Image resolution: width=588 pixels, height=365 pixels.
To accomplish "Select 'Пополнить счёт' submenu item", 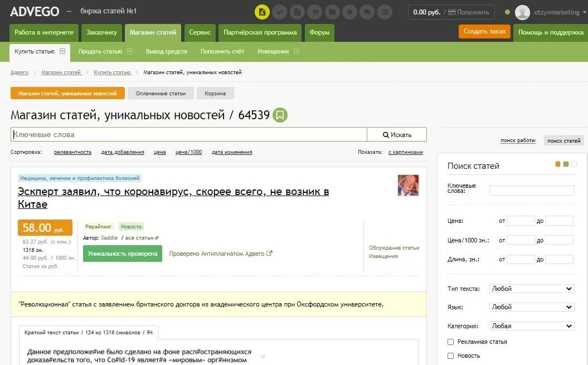I will pos(222,51).
